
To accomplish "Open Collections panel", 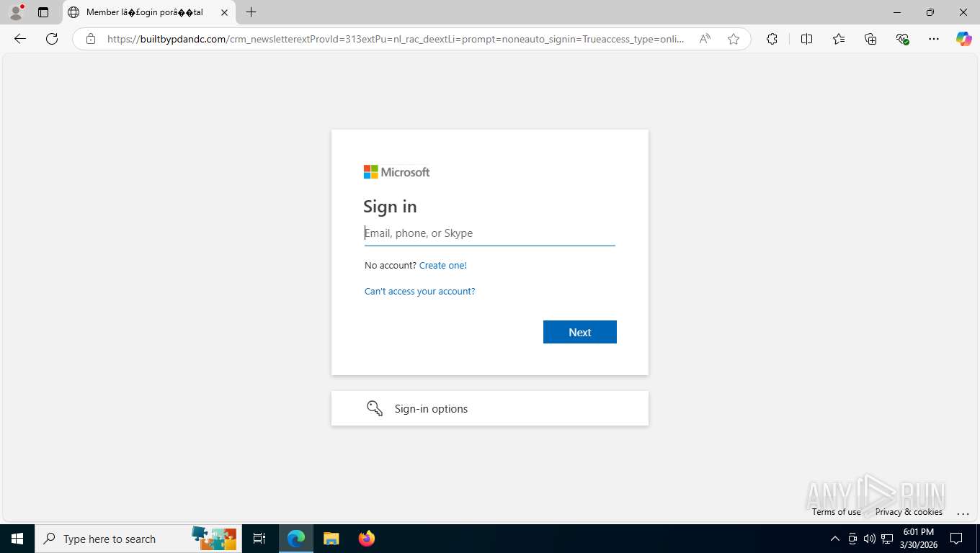I will pos(870,39).
